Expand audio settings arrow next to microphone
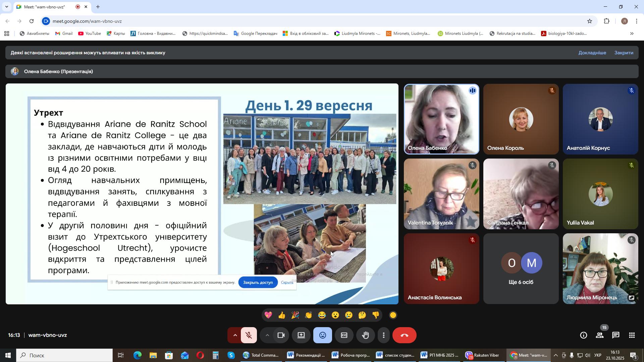The image size is (644, 362). tap(235, 336)
